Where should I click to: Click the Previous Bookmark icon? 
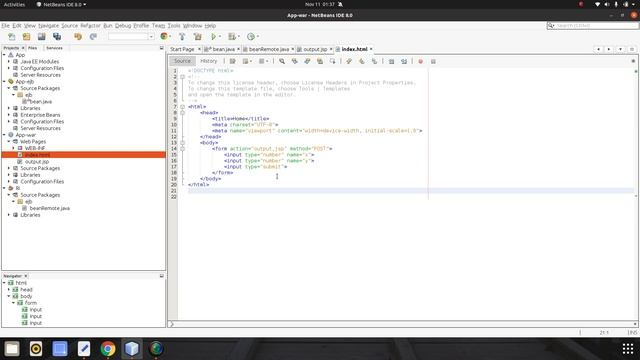(349, 61)
